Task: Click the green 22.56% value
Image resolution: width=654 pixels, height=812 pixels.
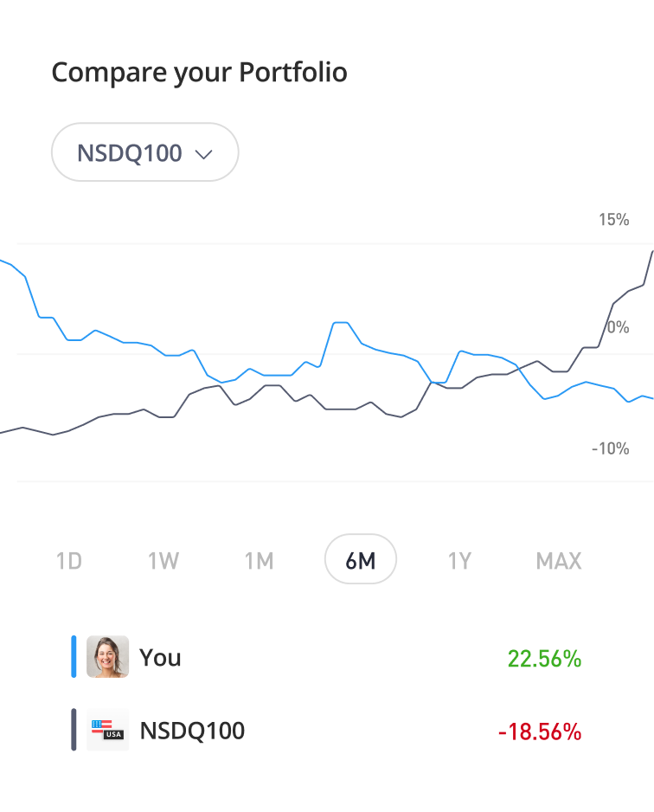Action: click(544, 659)
